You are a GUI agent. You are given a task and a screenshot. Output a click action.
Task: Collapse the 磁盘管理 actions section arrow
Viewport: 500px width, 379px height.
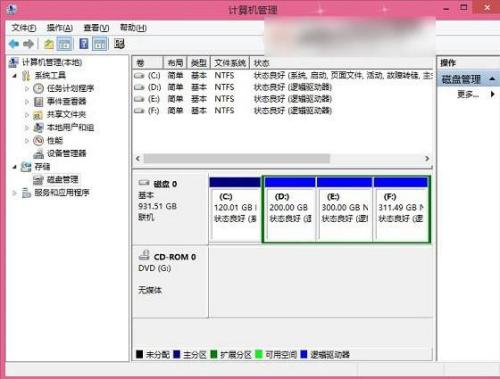tap(492, 79)
